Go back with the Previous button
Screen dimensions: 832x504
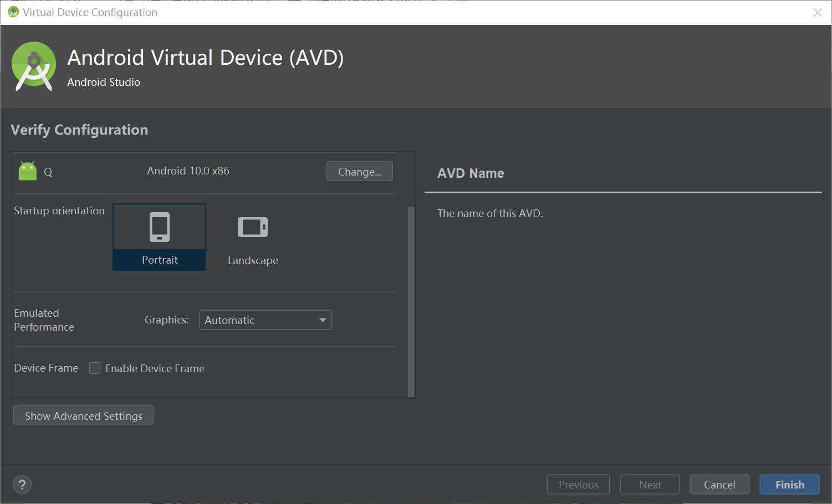click(x=578, y=485)
